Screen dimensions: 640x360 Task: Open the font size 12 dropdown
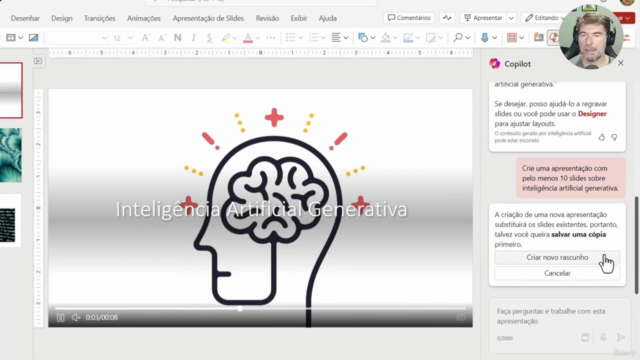130,38
